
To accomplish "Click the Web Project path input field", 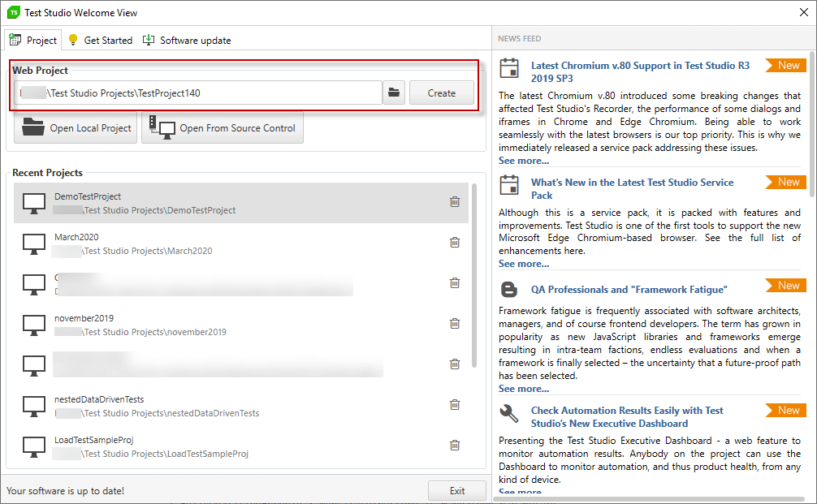I will 198,93.
